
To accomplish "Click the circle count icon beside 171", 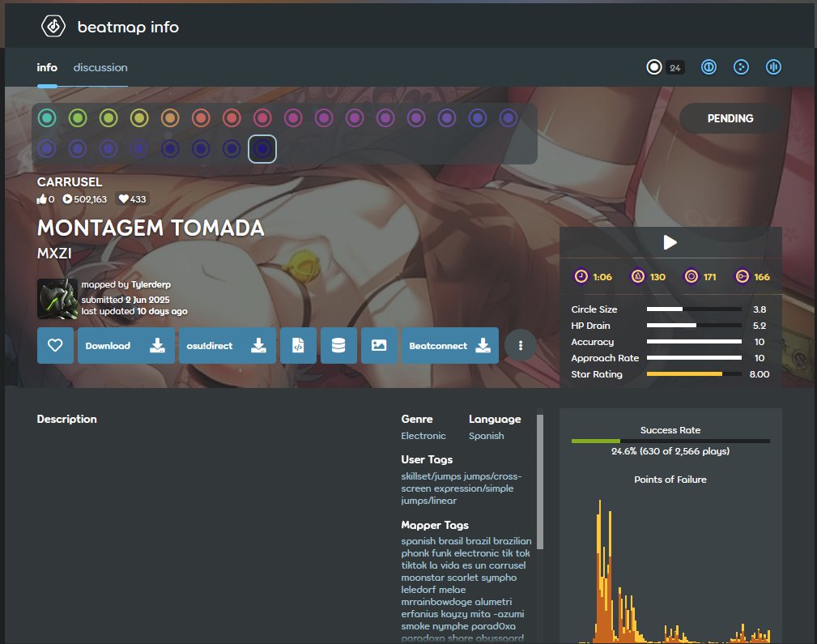I will pyautogui.click(x=691, y=276).
